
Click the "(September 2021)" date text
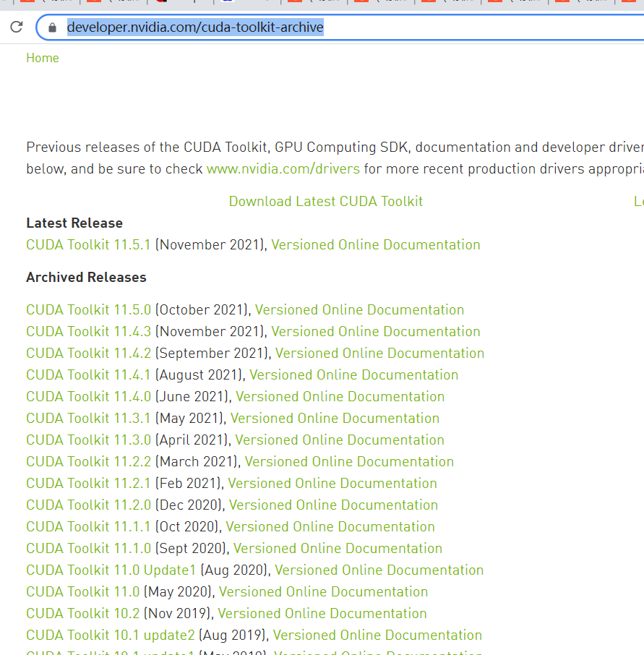coord(211,354)
